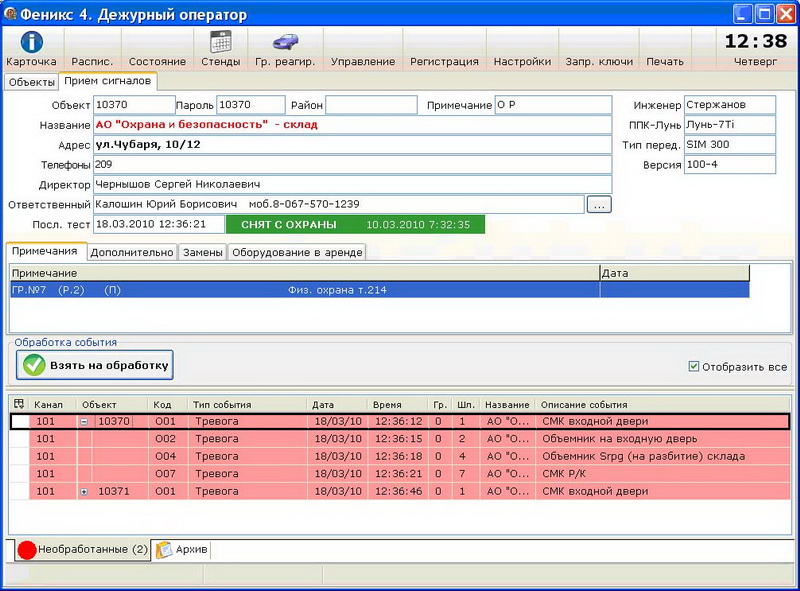Viewport: 800px width, 591px height.
Task: Click the Примечание column header
Action: pyautogui.click(x=305, y=273)
